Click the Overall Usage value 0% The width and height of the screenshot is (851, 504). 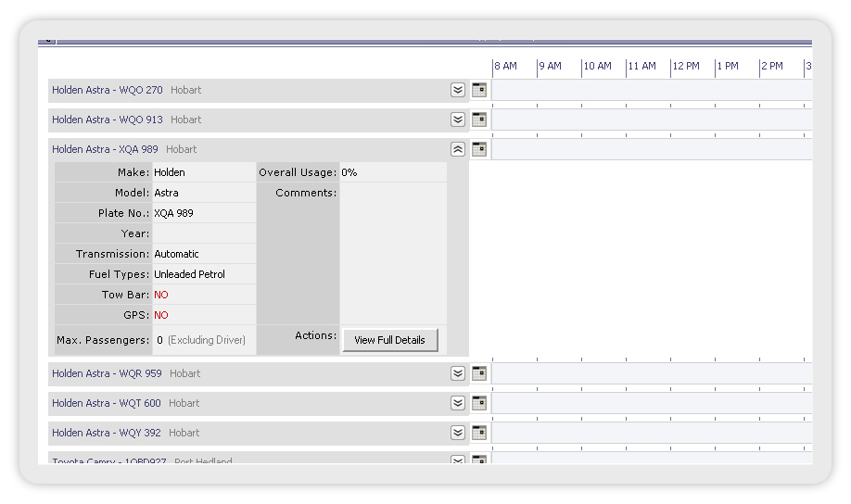349,172
